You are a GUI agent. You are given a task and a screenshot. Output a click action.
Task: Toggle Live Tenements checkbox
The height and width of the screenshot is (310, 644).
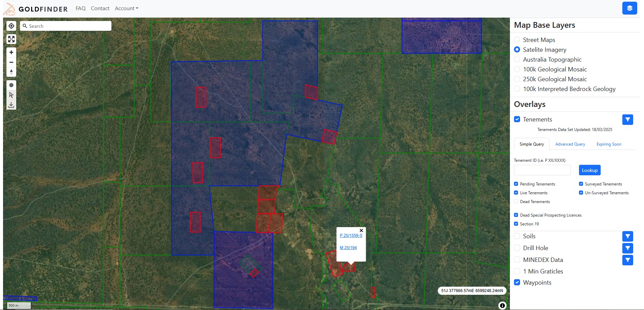516,193
